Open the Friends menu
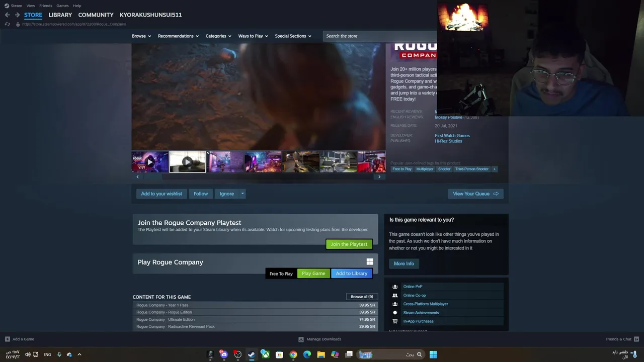 point(46,6)
